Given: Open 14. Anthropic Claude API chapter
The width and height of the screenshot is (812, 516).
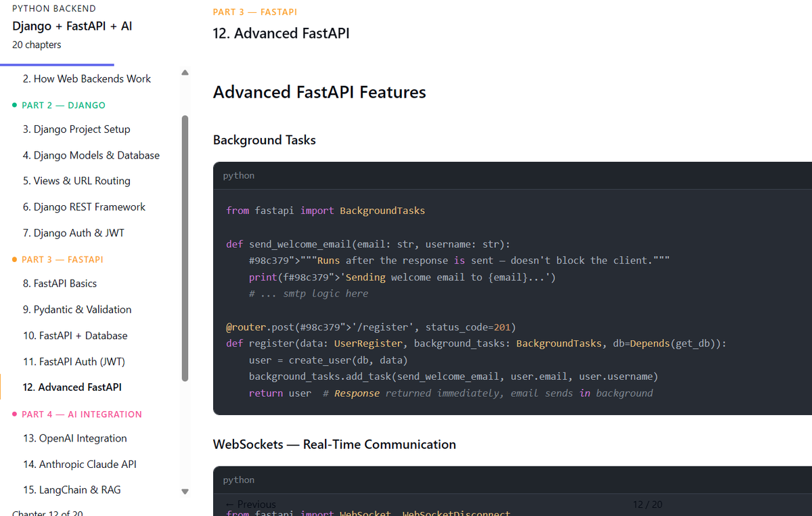Looking at the screenshot, I should tap(79, 464).
